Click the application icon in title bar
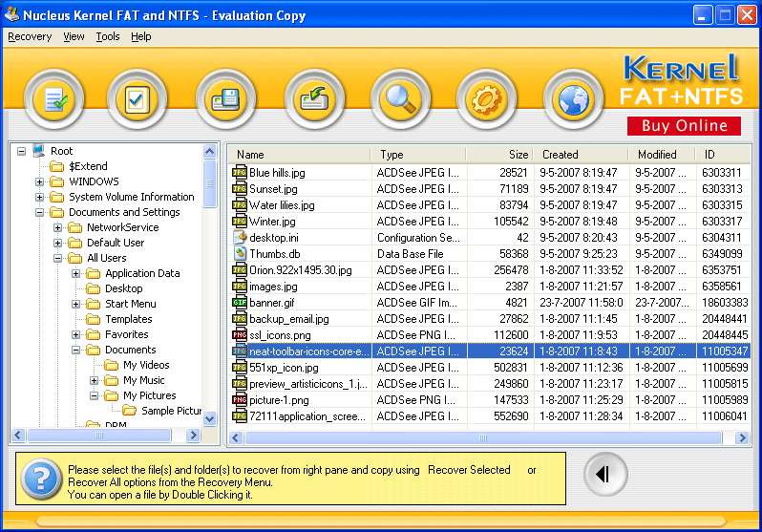This screenshot has width=762, height=532. point(11,14)
